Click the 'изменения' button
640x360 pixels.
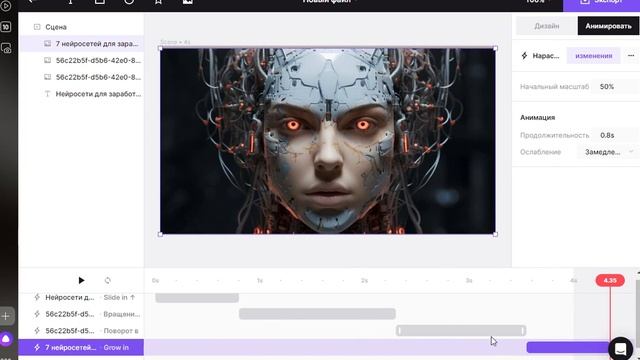(x=593, y=56)
